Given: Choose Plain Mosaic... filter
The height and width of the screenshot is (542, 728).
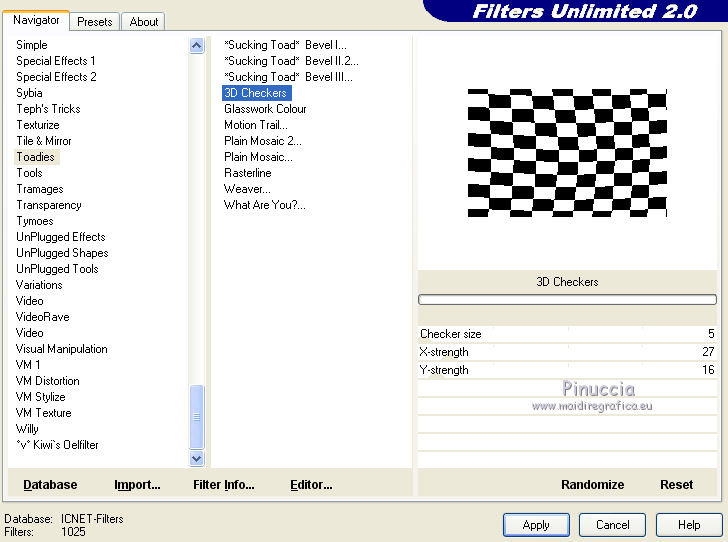Looking at the screenshot, I should point(258,157).
